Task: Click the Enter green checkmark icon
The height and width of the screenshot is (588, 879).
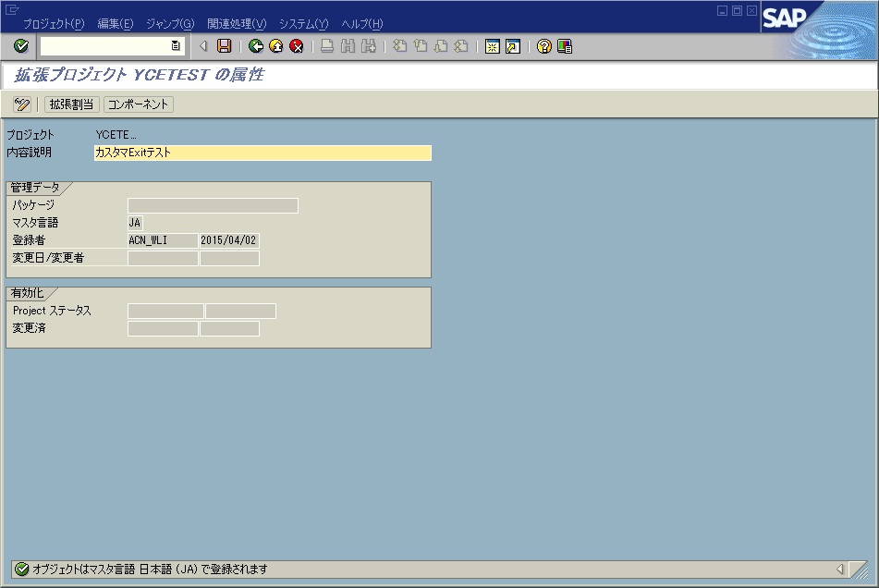Action: 19,45
